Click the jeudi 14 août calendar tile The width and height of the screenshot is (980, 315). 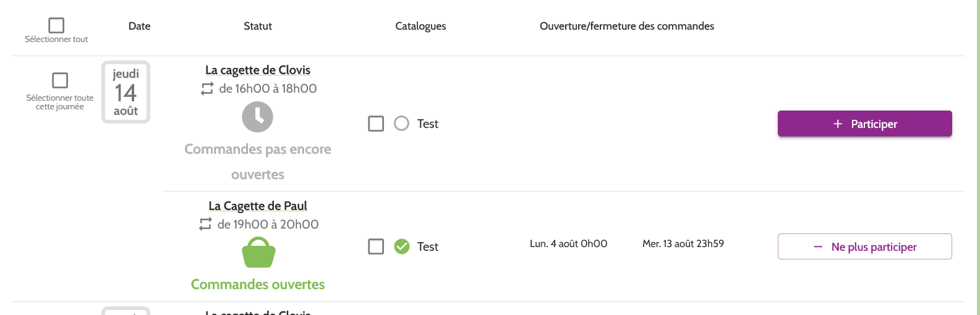[x=126, y=92]
